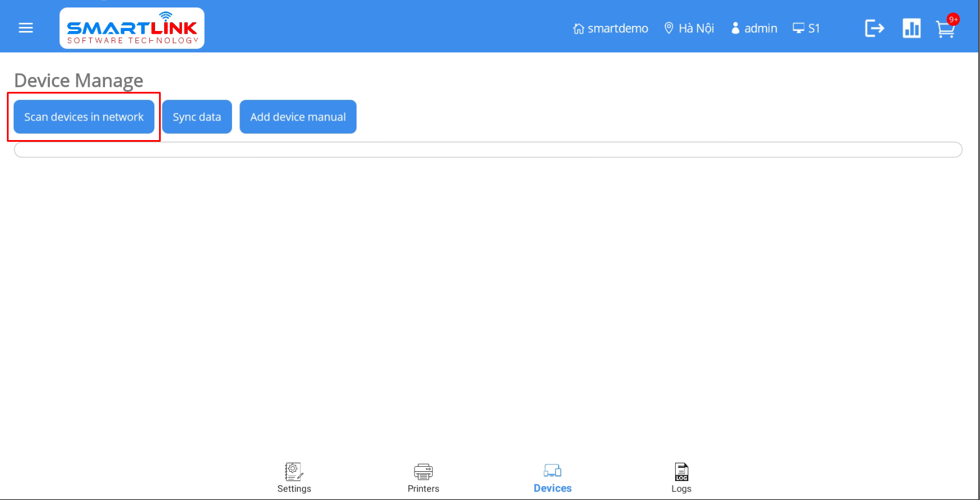Select the smartdemo store in header
Screen dimensions: 980x500
click(610, 28)
